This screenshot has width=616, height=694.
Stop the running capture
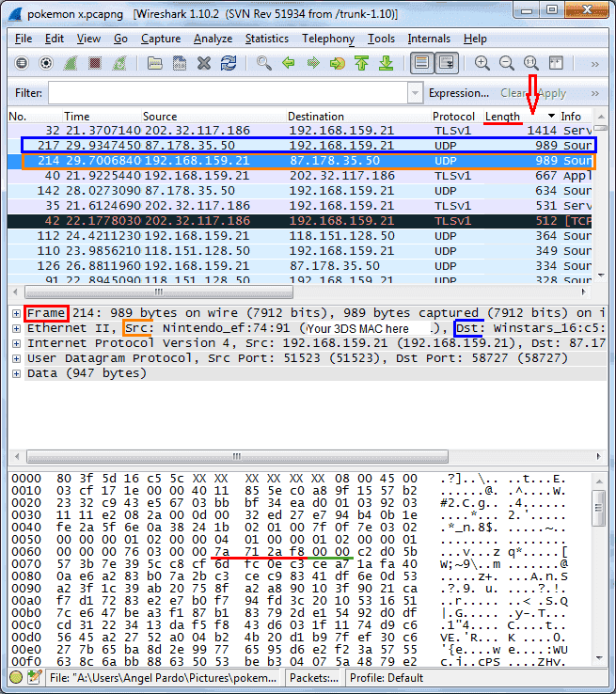click(x=95, y=63)
